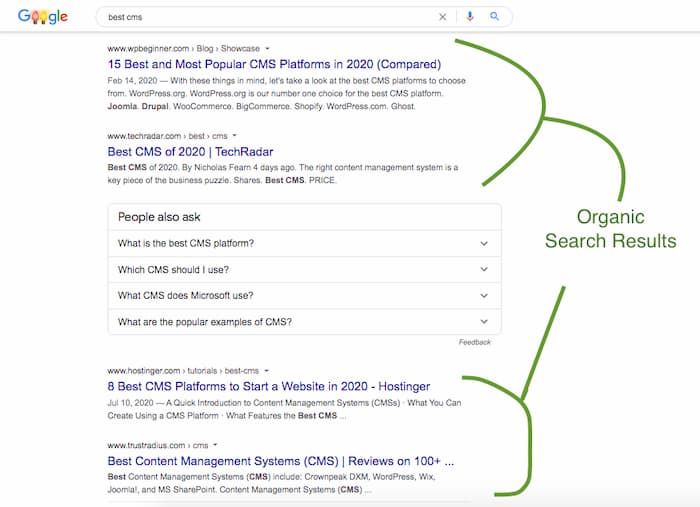This screenshot has height=507, width=700.
Task: Click the www.wpbeginner.com breadcrumb URL
Action: pos(183,48)
